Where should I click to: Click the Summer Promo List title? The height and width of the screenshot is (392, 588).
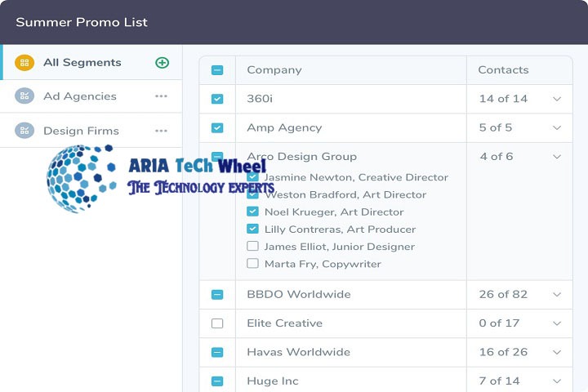[x=82, y=22]
